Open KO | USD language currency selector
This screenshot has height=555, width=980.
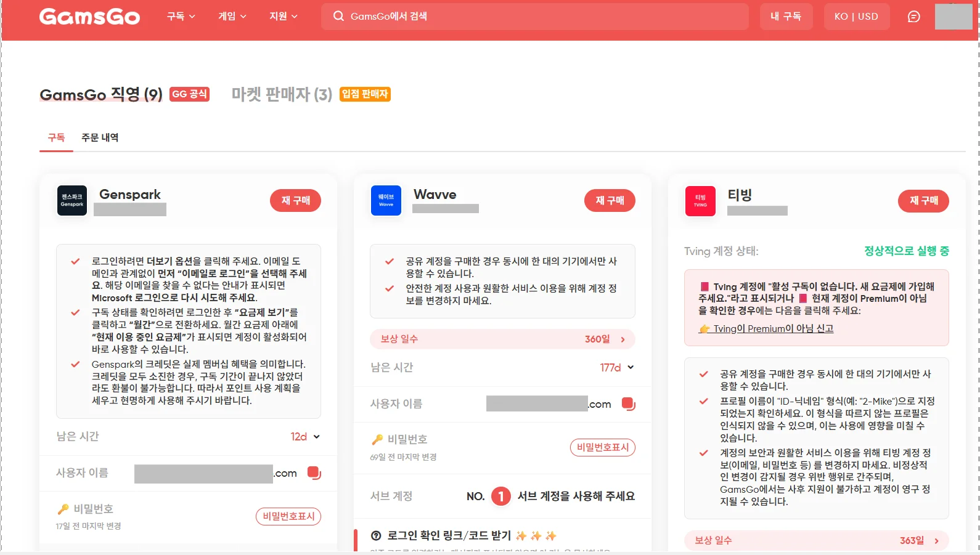pos(856,17)
